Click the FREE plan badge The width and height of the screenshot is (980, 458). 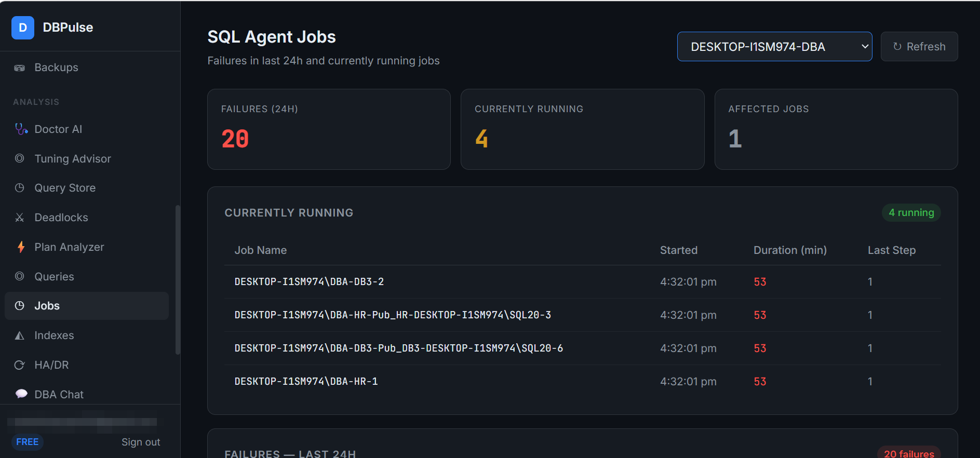(28, 442)
